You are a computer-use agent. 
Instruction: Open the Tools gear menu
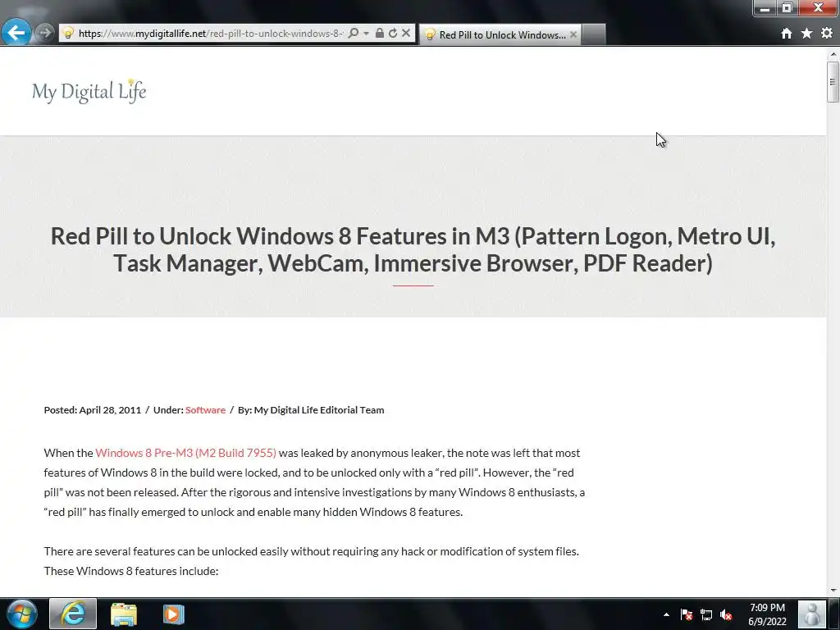[x=827, y=33]
